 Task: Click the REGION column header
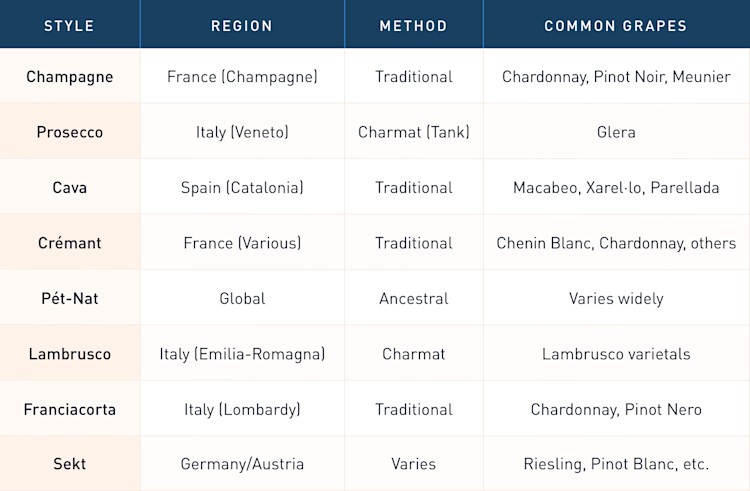pos(242,25)
